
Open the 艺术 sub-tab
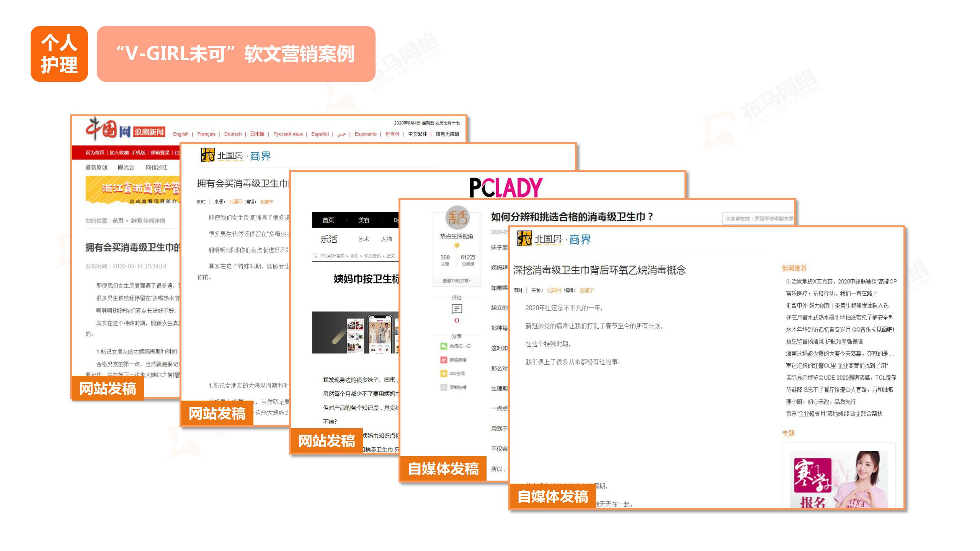(363, 239)
